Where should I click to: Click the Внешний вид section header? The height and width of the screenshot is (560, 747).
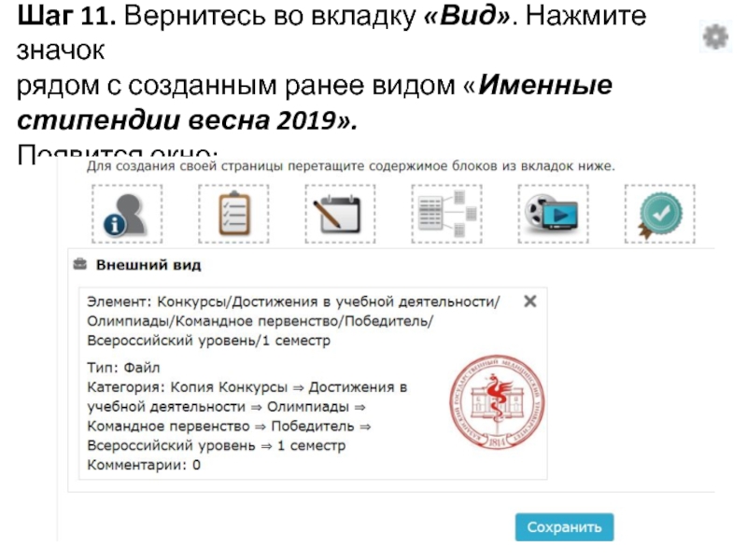coord(148,265)
